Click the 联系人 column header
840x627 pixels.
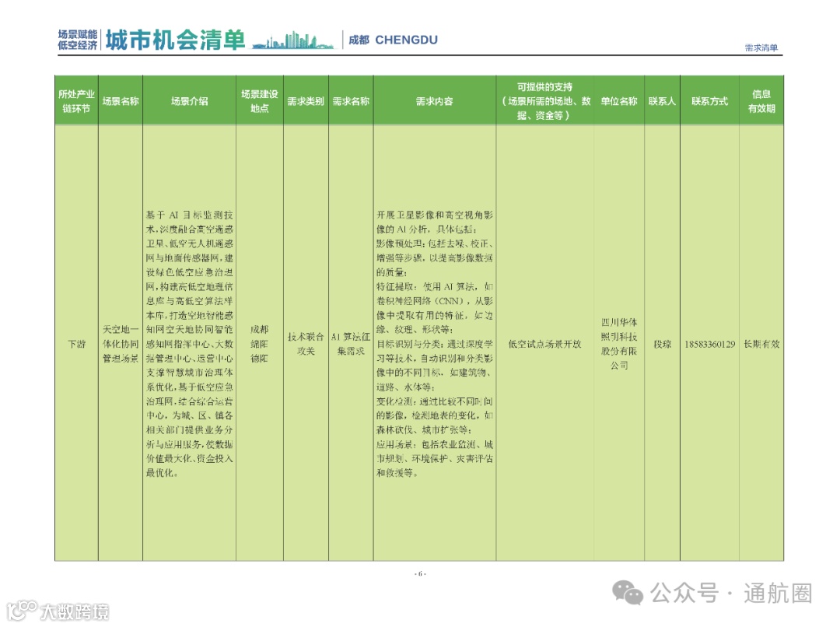point(662,101)
